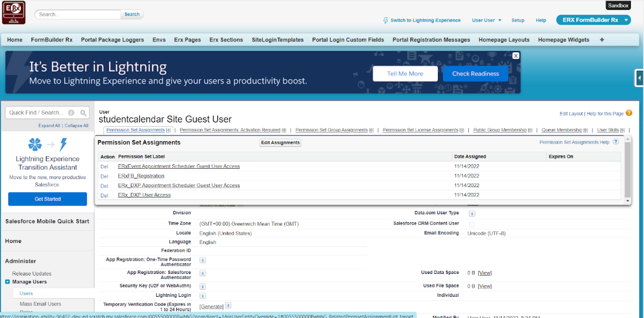This screenshot has width=644, height=318.
Task: Click the Quick Find magnifier icon
Action: [83, 113]
